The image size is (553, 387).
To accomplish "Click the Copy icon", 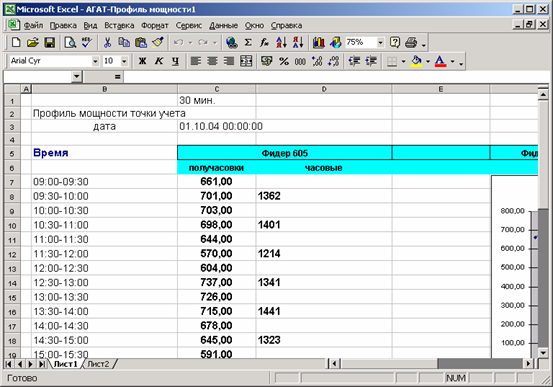I will click(x=124, y=43).
